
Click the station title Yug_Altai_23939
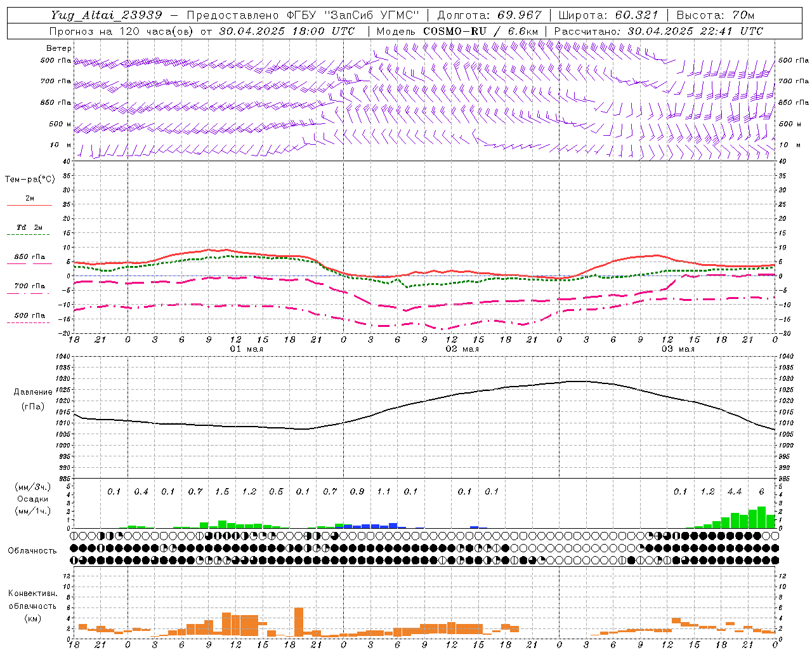point(106,15)
